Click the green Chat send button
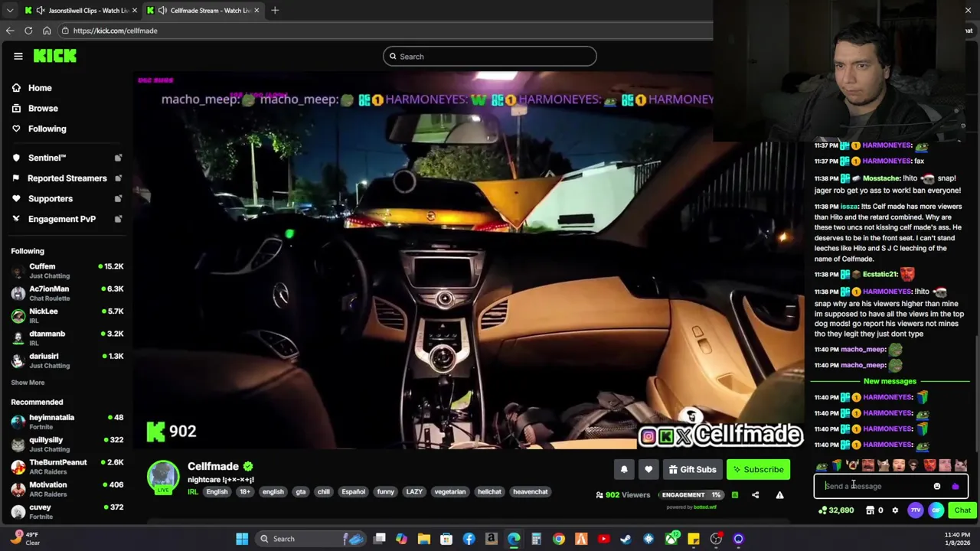Image resolution: width=980 pixels, height=551 pixels. [x=962, y=510]
